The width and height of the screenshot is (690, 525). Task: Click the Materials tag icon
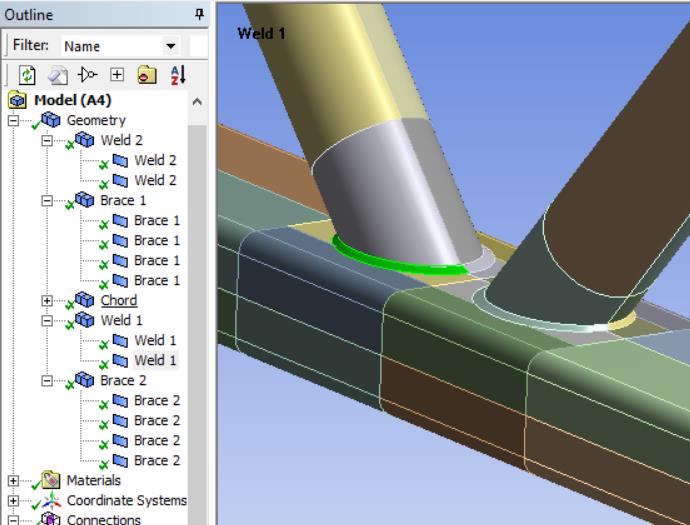click(x=51, y=480)
